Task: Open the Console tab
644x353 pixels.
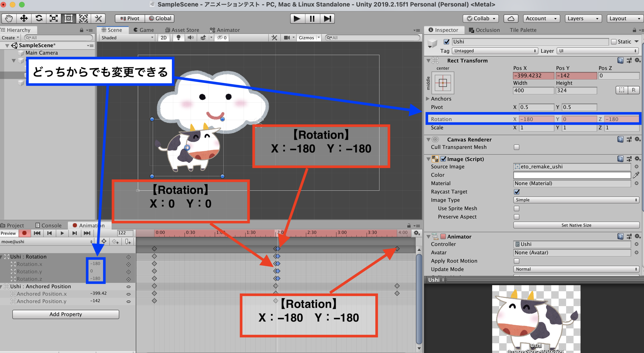Action: 49,226
